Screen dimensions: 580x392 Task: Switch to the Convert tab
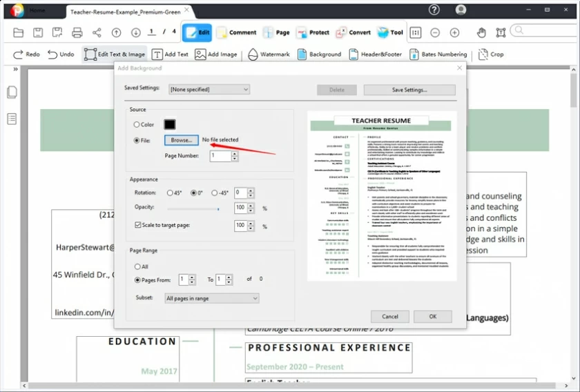pyautogui.click(x=353, y=32)
